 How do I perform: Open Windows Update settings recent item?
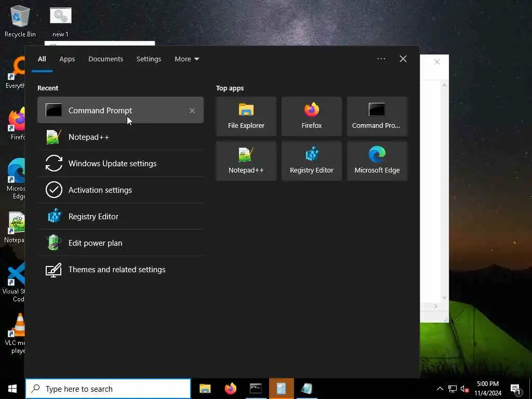coord(121,164)
